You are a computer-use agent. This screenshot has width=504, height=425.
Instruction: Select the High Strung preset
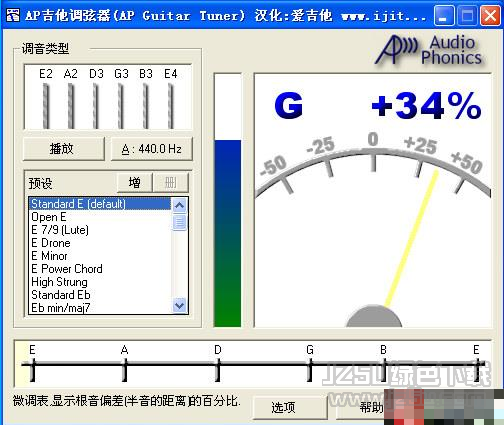point(100,282)
